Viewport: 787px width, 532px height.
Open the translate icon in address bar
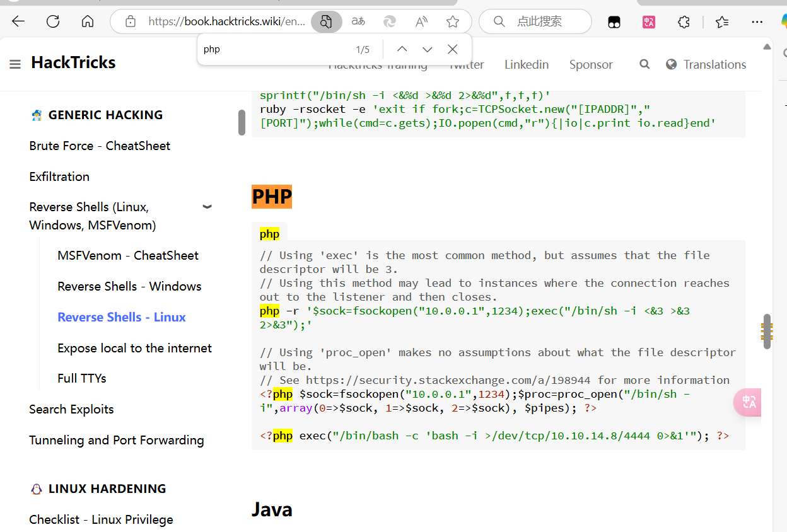point(358,21)
